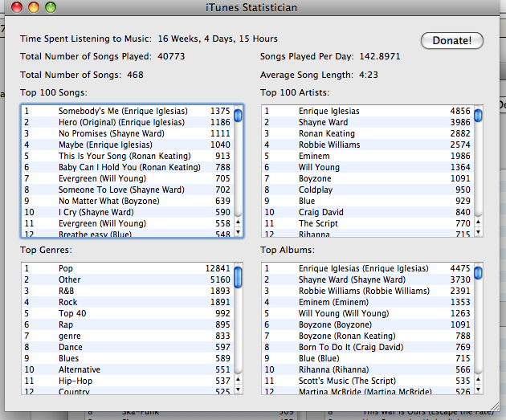506x420 pixels.
Task: Click scroll down arrow in Top 100 Songs list
Action: point(239,231)
